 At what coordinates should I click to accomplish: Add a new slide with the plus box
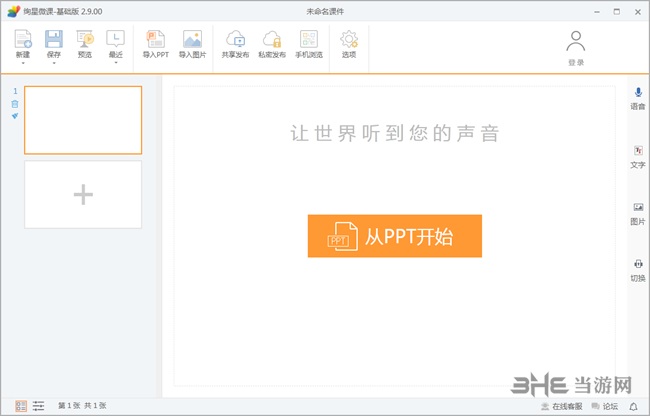[83, 195]
